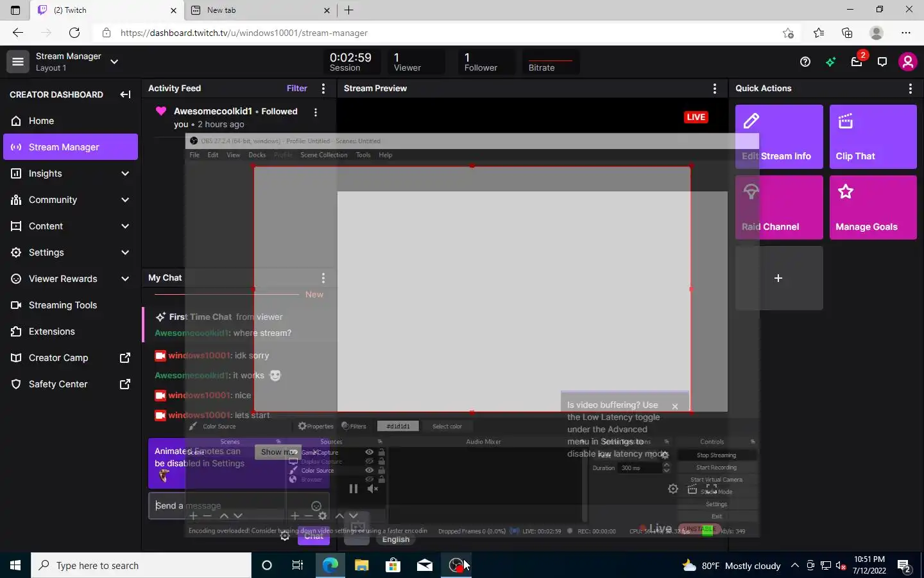This screenshot has width=924, height=578.
Task: Open chat settings gear icon
Action: (x=285, y=536)
